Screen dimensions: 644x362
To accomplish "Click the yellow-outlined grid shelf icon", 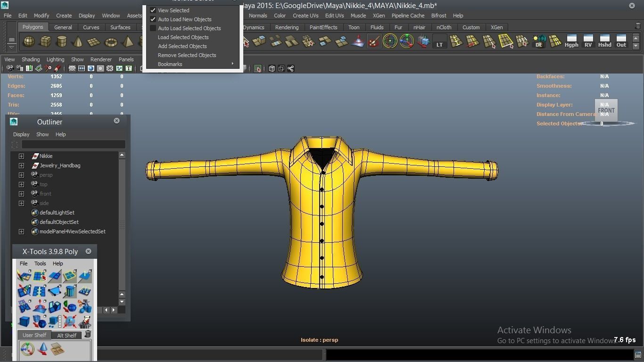I will (x=506, y=42).
